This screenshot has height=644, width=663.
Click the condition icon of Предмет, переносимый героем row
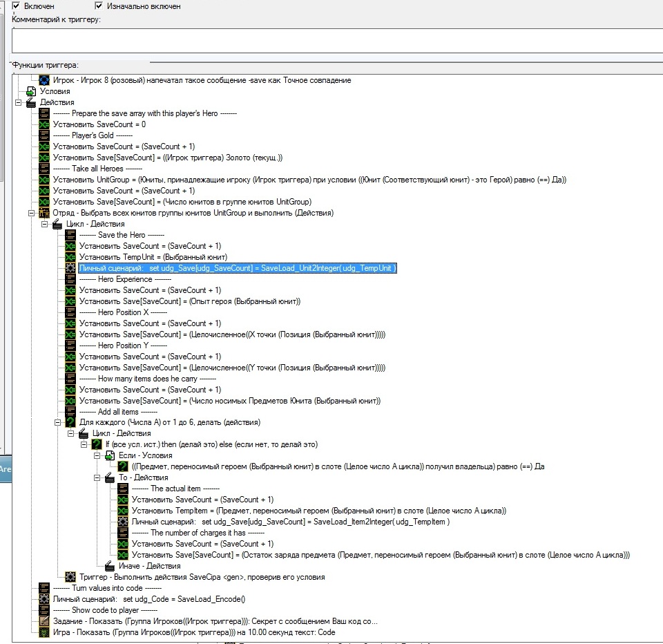pyautogui.click(x=123, y=466)
